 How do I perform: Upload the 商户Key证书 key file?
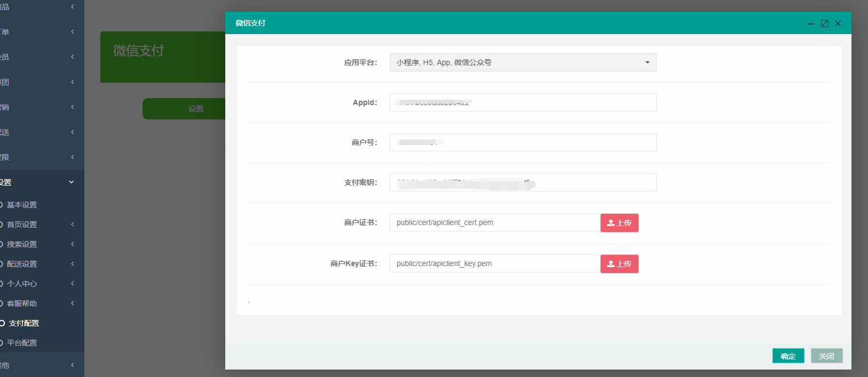619,264
